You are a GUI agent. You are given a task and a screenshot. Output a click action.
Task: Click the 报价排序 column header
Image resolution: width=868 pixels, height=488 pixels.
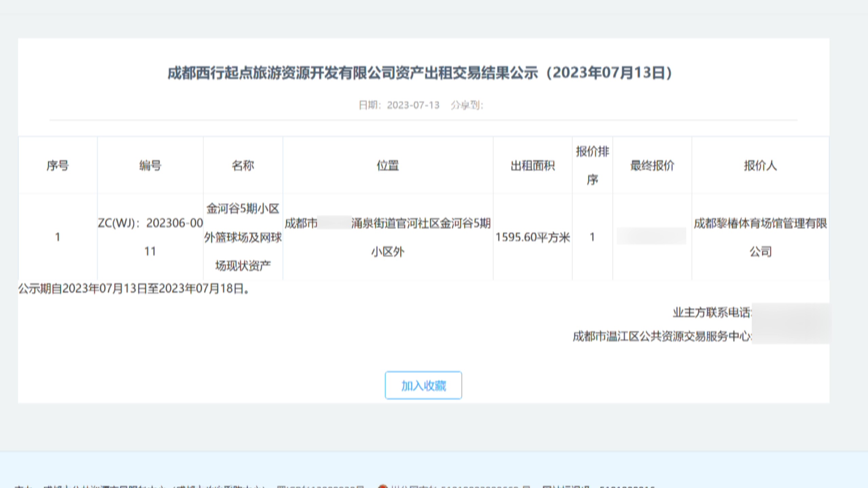pyautogui.click(x=592, y=166)
